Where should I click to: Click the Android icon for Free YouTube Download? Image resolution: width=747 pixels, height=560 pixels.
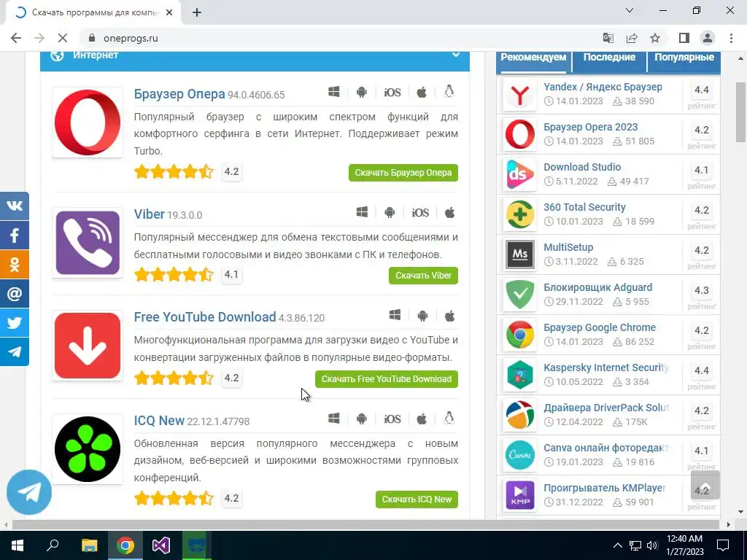[422, 315]
